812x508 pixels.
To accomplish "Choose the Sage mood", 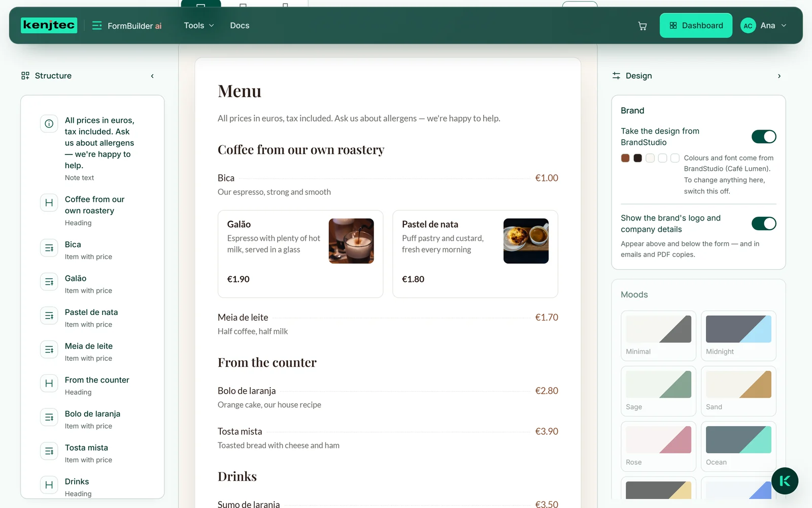I will [658, 391].
